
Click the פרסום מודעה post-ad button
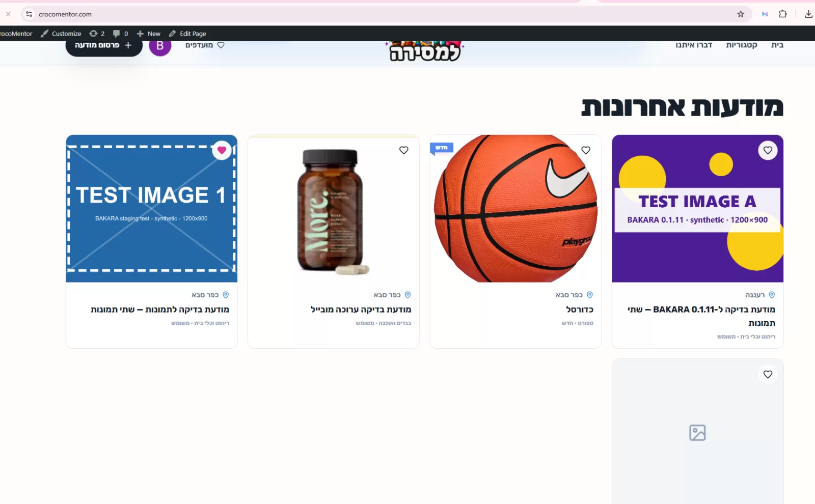(x=104, y=46)
